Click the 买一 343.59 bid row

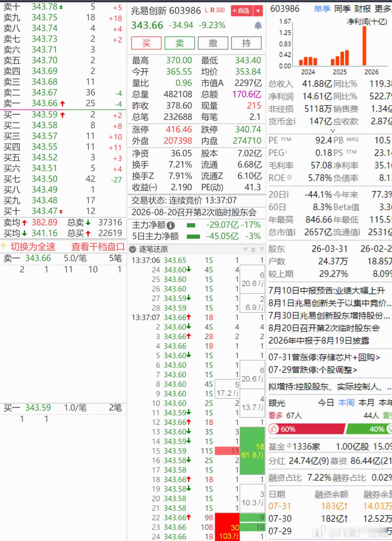(63, 114)
